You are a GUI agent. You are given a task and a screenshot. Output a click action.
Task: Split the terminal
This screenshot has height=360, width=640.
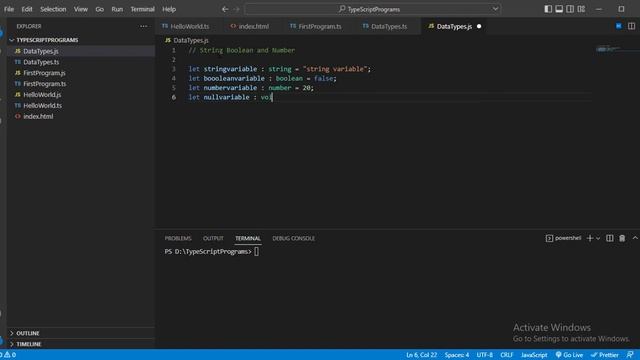[609, 238]
